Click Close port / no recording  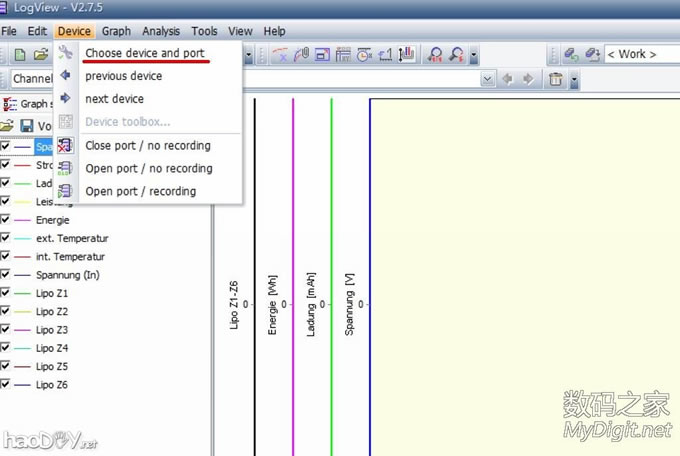click(x=148, y=145)
